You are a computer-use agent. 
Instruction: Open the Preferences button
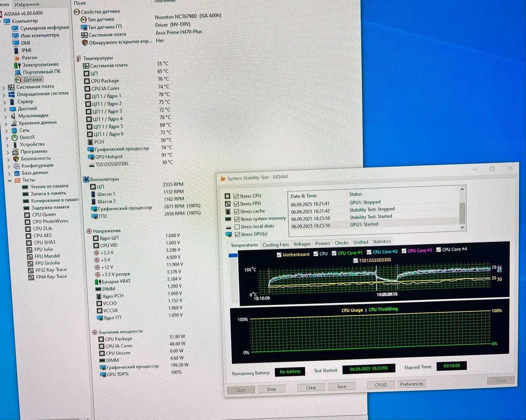412,384
